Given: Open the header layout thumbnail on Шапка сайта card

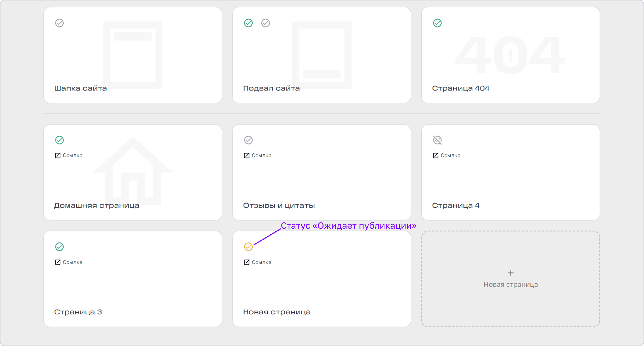Looking at the screenshot, I should [x=133, y=55].
